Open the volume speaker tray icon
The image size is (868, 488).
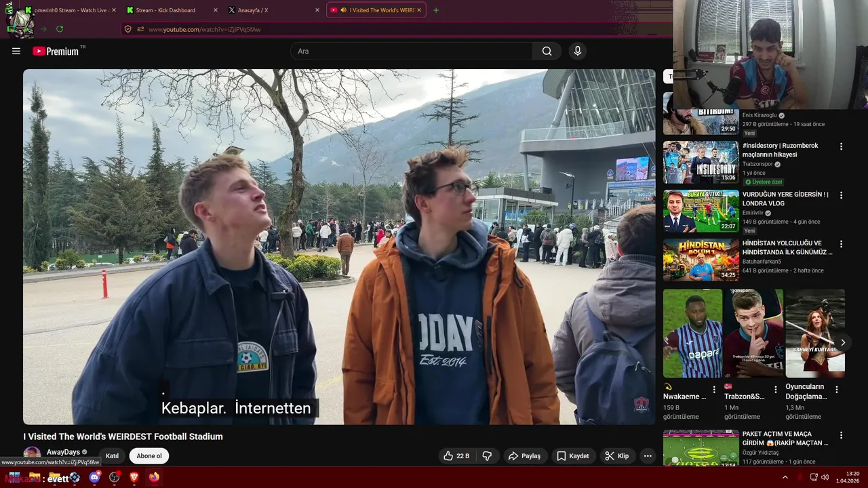[825, 477]
